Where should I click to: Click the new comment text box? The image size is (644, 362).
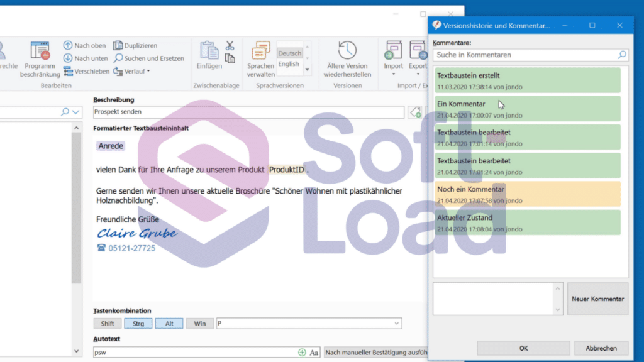(494, 299)
